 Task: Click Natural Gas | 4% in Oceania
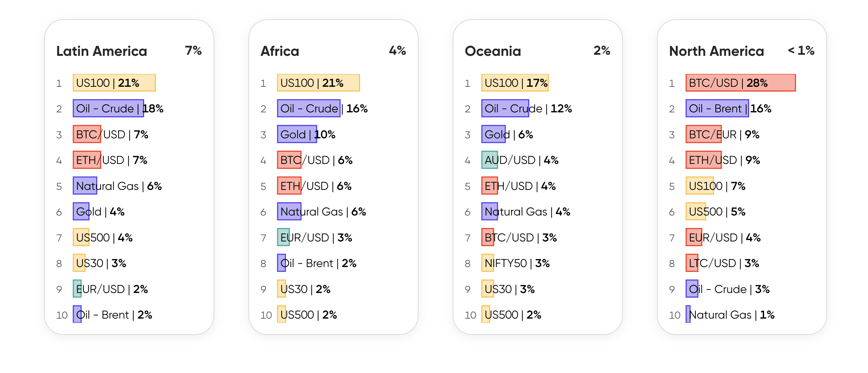(526, 212)
